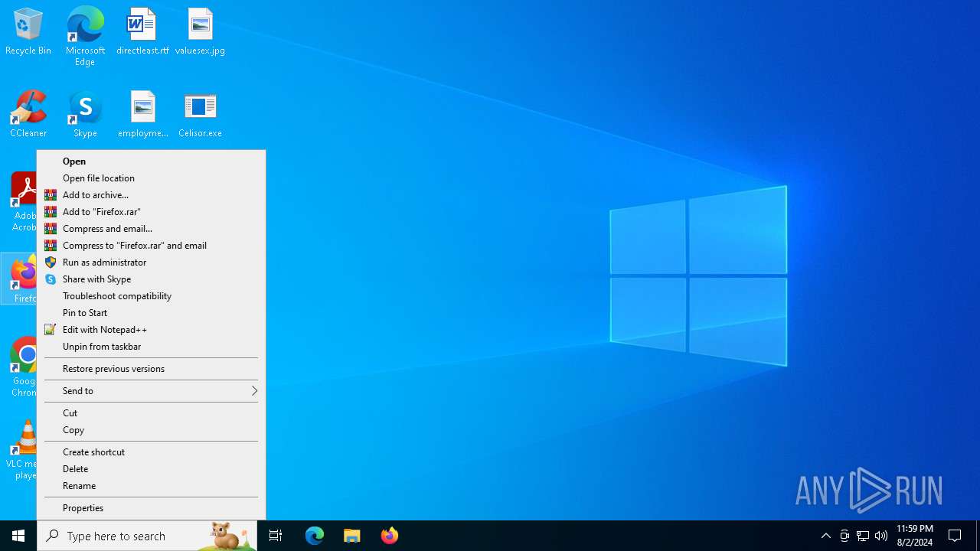Click the Meet Now tray icon
Image resolution: width=980 pixels, height=551 pixels.
[844, 536]
